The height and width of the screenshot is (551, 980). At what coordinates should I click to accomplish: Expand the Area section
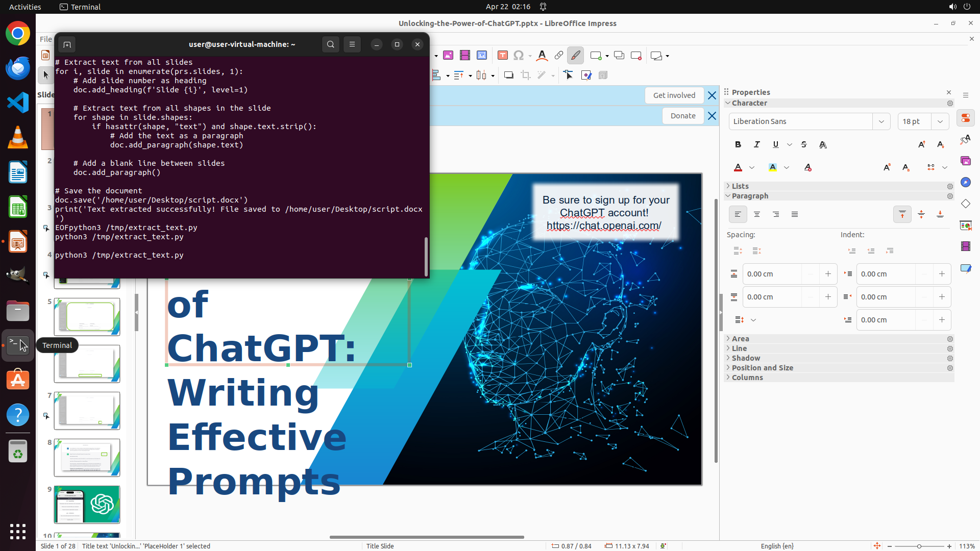[x=740, y=339]
